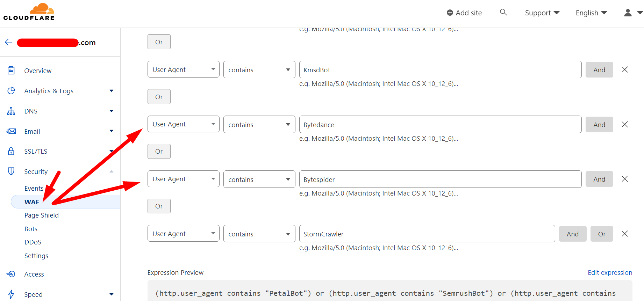Viewport: 644px width, 301px height.
Task: Collapse the Security section arrow
Action: (112, 171)
